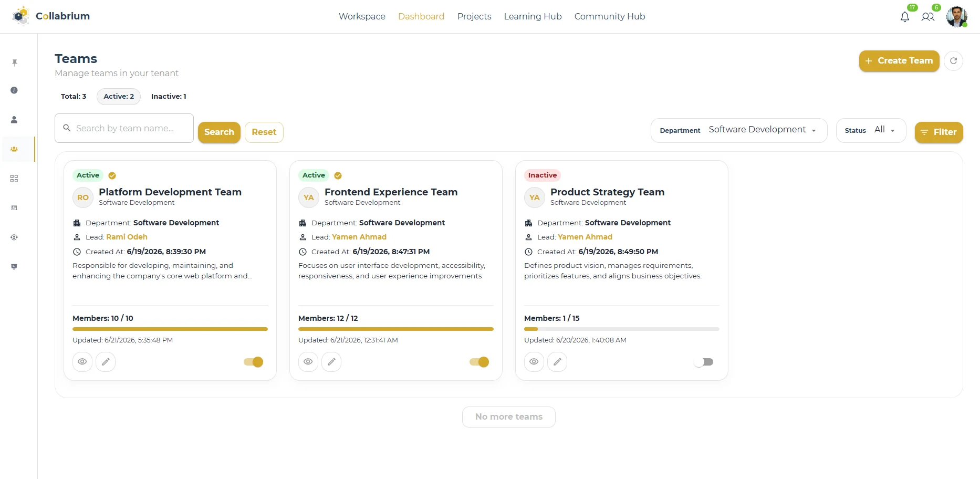The width and height of the screenshot is (980, 479).
Task: Open the notifications bell
Action: click(904, 17)
